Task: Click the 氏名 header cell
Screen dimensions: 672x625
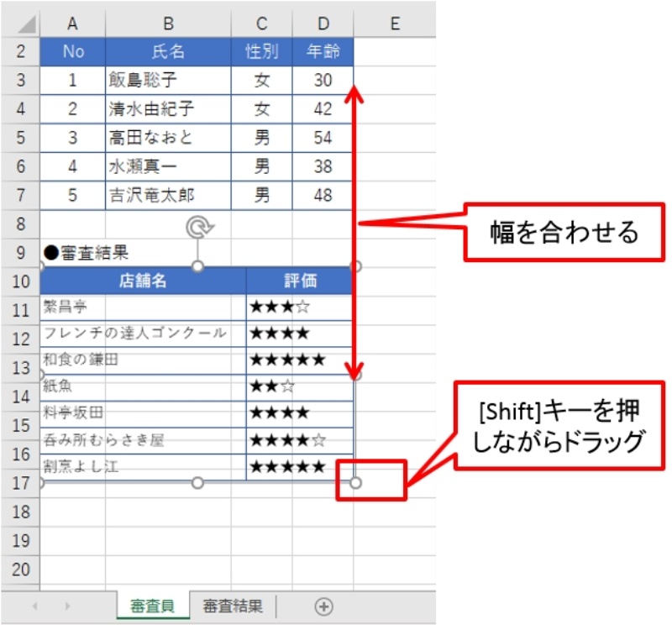Action: tap(168, 52)
